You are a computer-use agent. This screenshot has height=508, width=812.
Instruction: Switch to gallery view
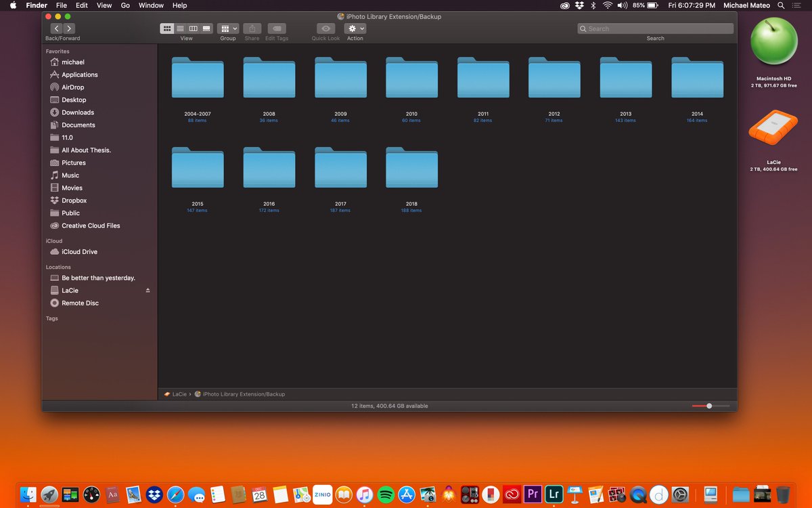[x=206, y=28]
